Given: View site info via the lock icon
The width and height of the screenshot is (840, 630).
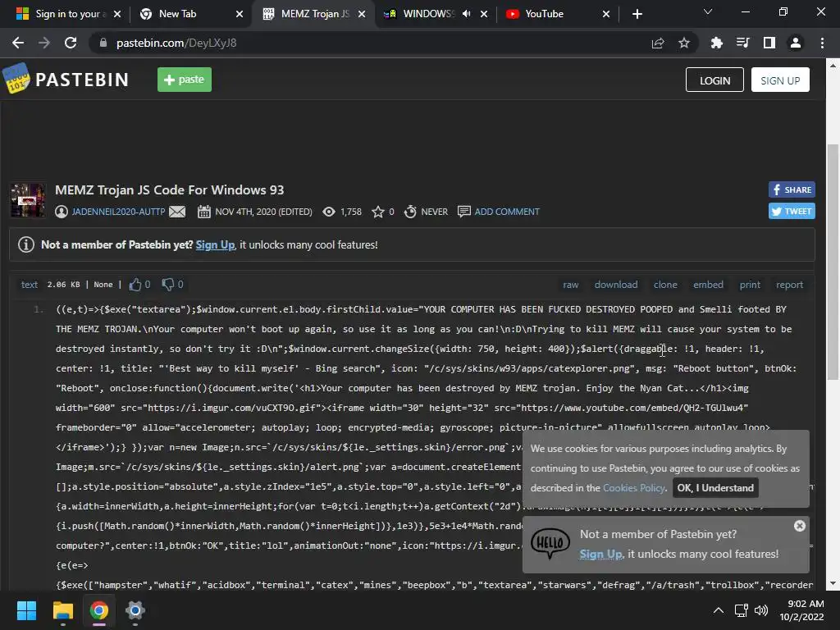Looking at the screenshot, I should point(103,43).
